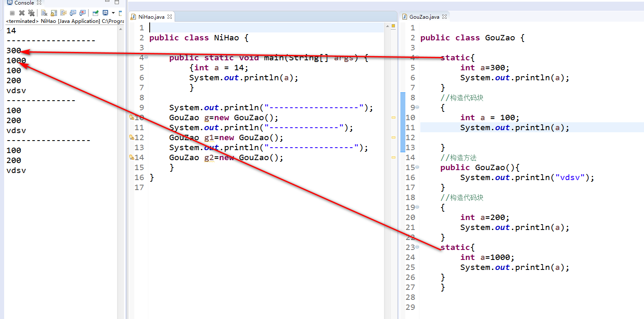Toggle Word Wrap in Console toolbar
The image size is (644, 319).
pos(63,13)
